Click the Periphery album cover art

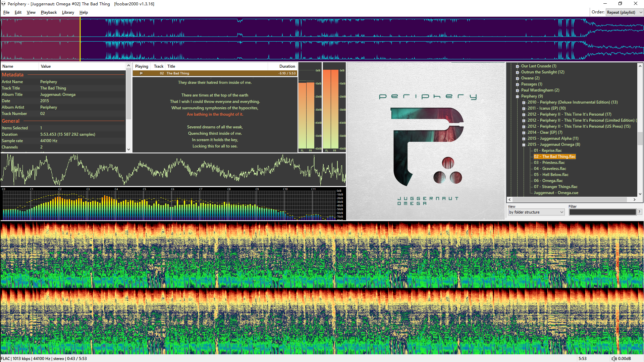[426, 141]
